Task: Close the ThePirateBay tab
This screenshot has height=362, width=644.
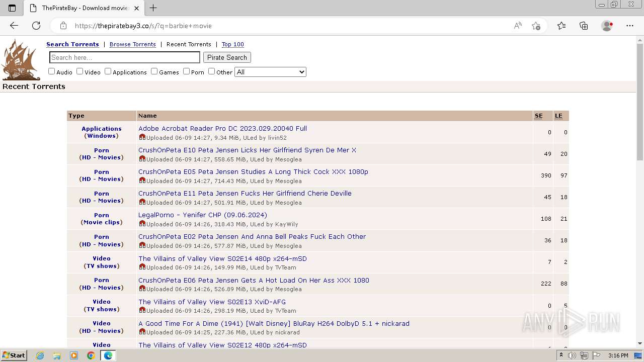Action: pos(136,8)
